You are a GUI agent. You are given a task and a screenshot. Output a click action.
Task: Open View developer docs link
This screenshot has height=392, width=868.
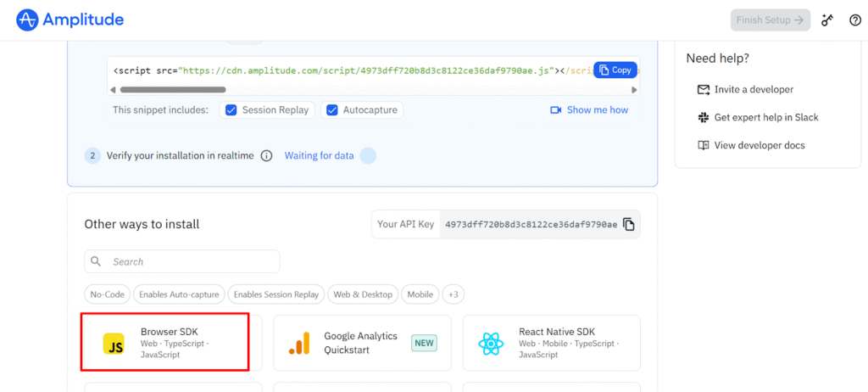(x=759, y=145)
